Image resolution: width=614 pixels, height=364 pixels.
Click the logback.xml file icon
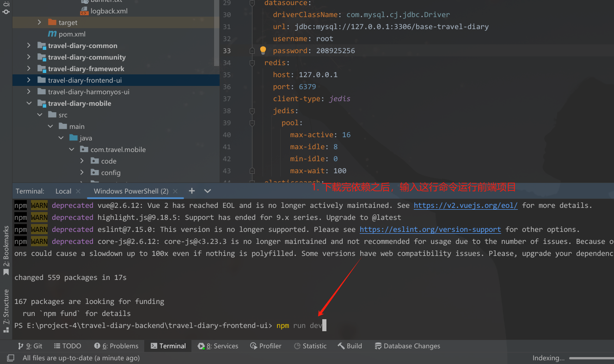tap(84, 11)
